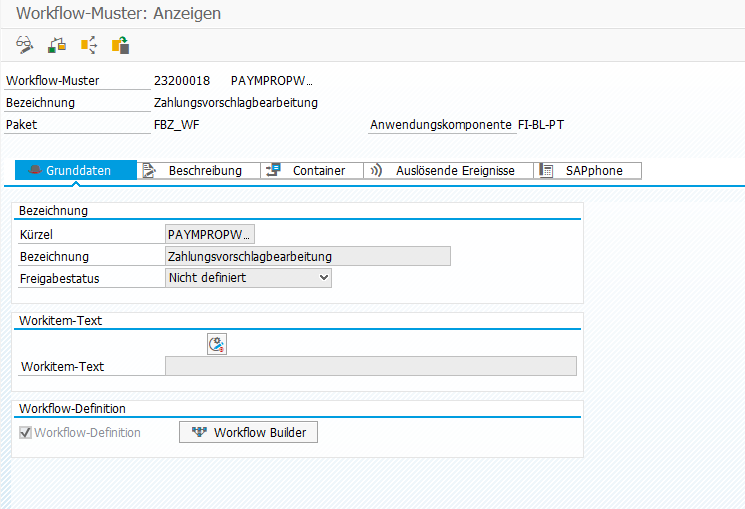Click the red hat icon on Grunddaten tab

pos(33,171)
